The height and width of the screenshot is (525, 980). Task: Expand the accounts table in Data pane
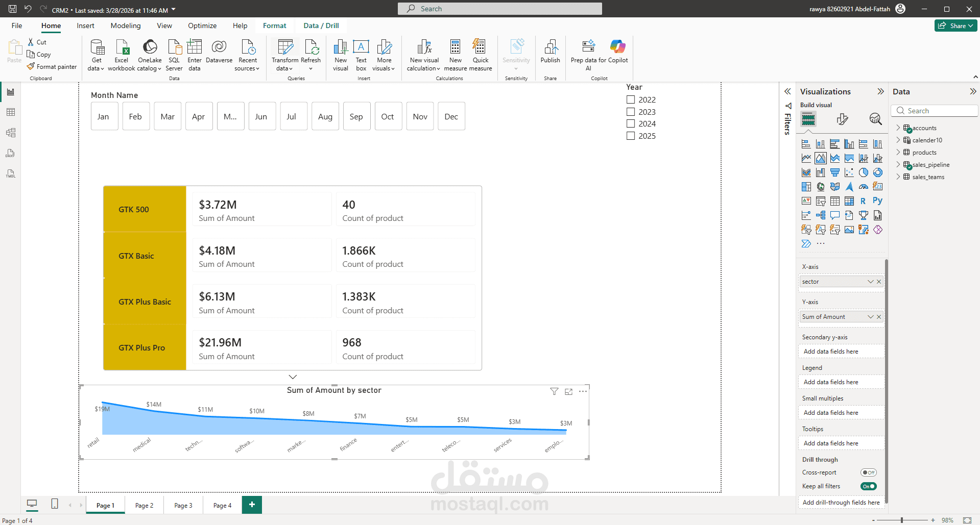coord(898,128)
